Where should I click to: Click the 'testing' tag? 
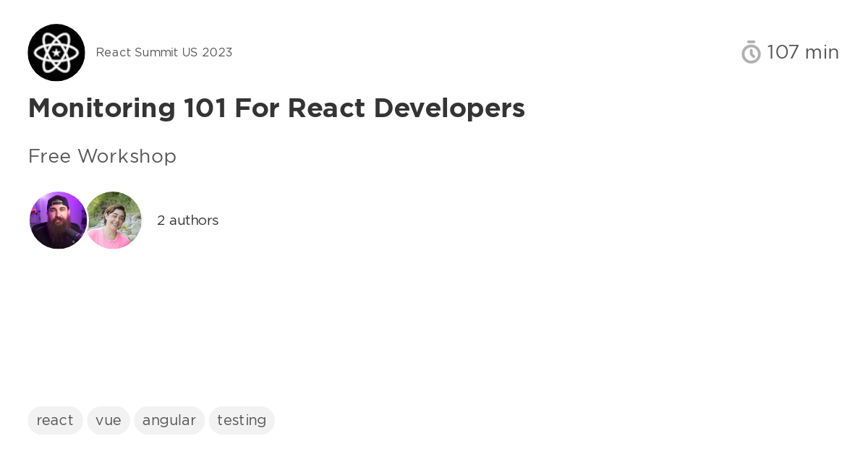coord(242,420)
